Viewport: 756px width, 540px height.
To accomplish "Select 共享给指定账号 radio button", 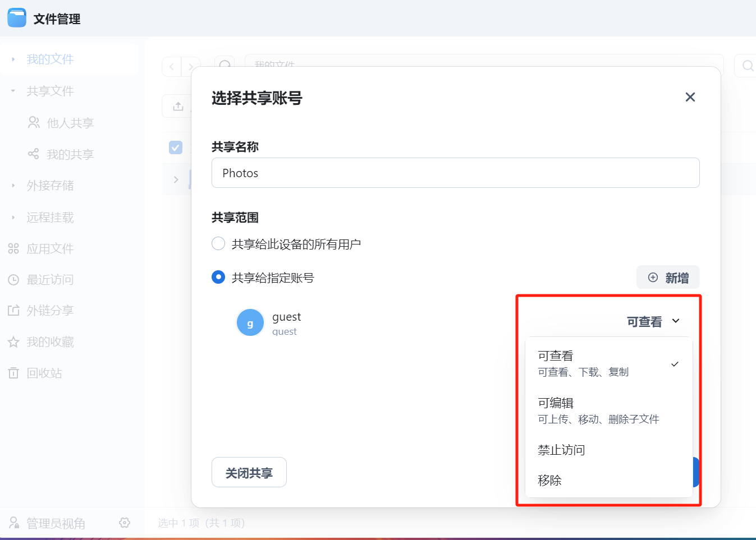I will click(x=218, y=277).
